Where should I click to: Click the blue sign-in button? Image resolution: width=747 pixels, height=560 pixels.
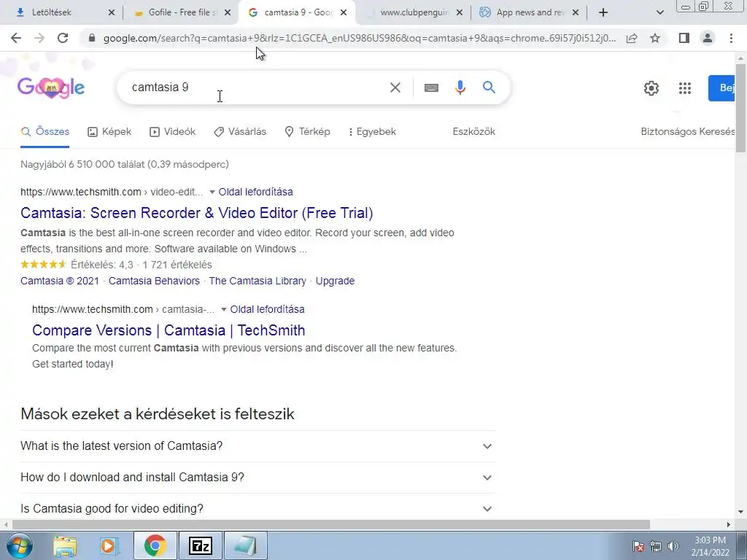[721, 88]
